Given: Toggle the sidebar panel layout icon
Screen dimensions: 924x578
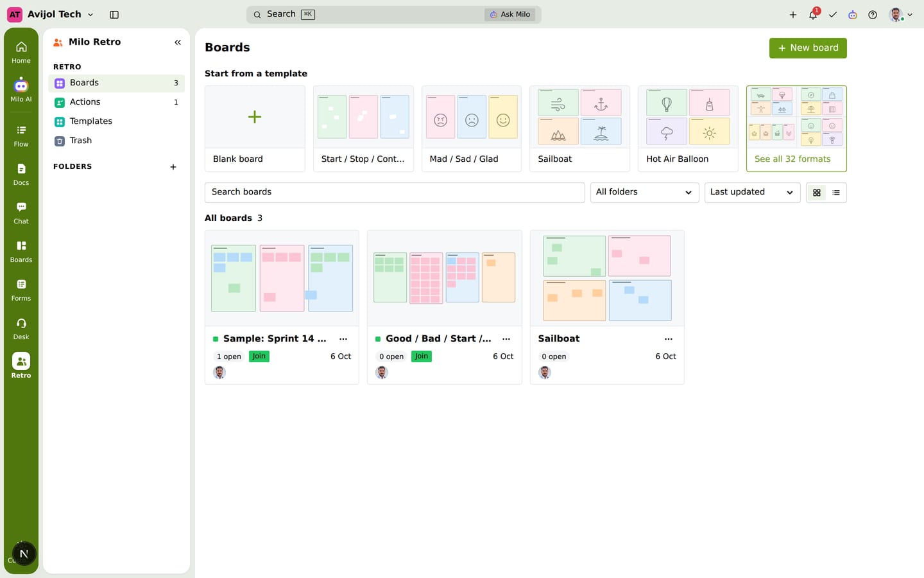Looking at the screenshot, I should click(x=114, y=14).
